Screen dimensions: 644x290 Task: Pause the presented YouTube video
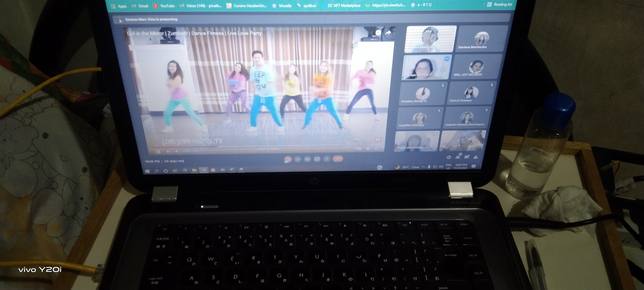click(x=158, y=152)
